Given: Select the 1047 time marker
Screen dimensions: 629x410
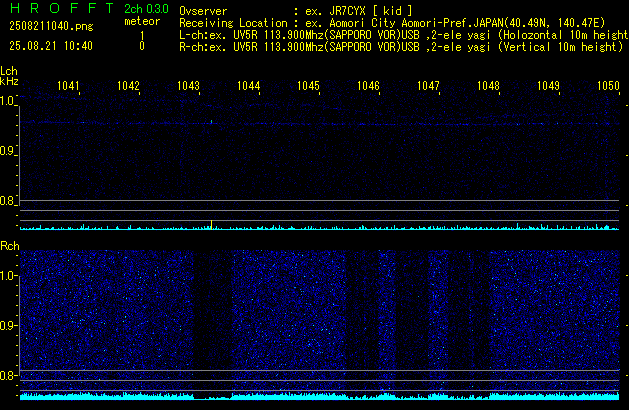Looking at the screenshot, I should click(x=428, y=86).
